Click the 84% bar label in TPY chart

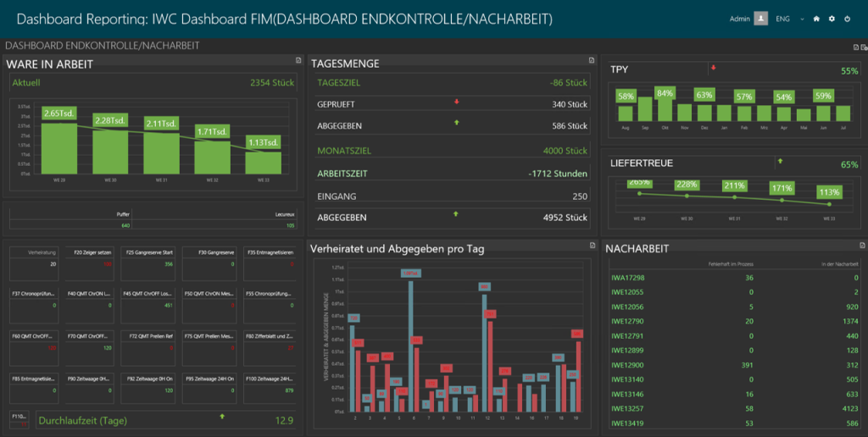665,93
